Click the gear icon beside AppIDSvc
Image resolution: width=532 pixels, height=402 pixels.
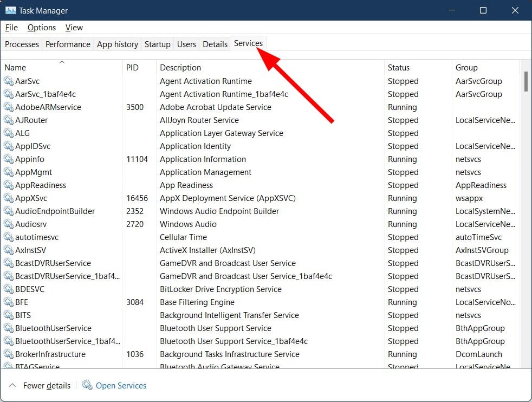click(x=9, y=146)
